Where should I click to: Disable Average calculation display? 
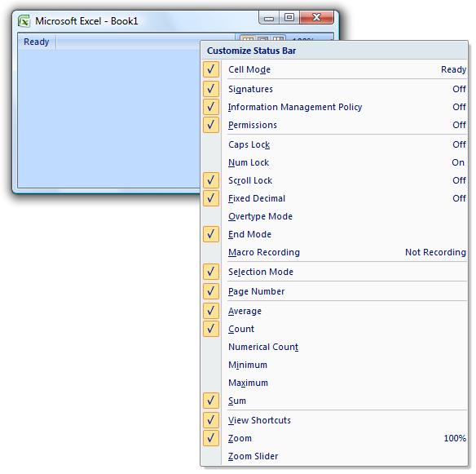(x=334, y=311)
